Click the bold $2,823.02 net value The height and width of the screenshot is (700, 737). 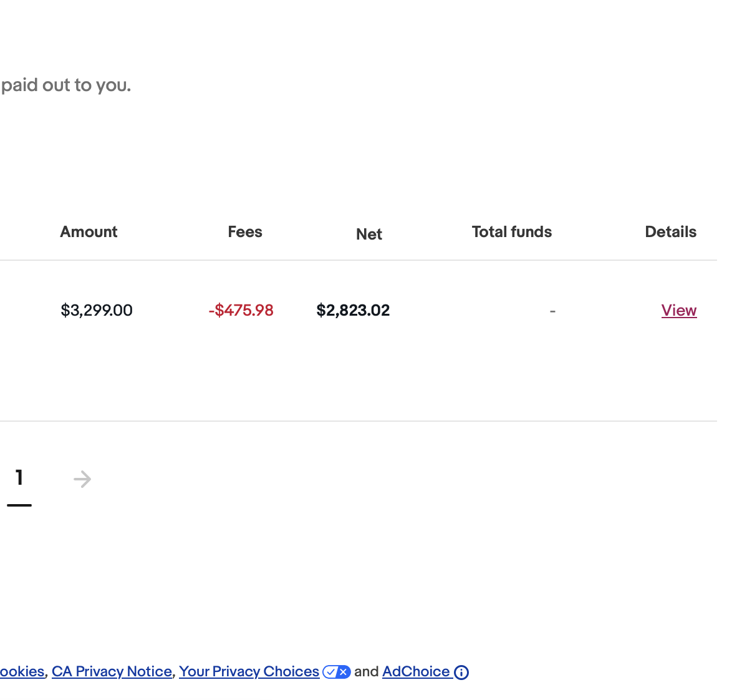tap(353, 311)
